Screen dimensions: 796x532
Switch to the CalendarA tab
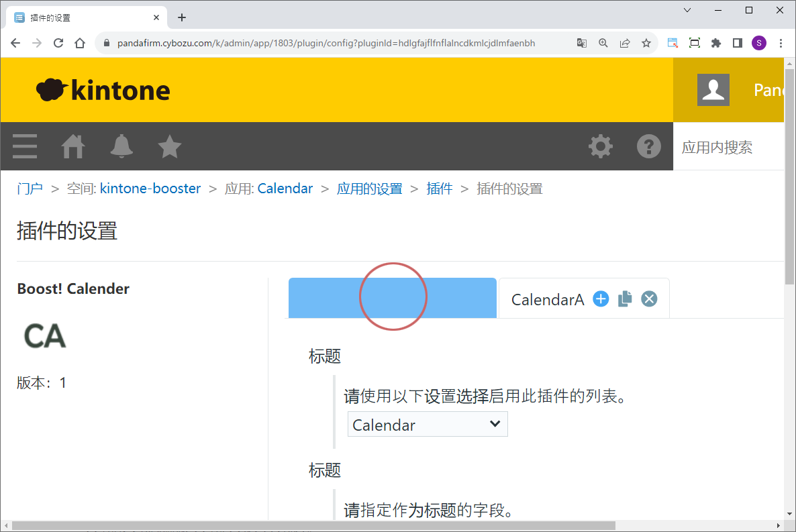[x=547, y=300]
